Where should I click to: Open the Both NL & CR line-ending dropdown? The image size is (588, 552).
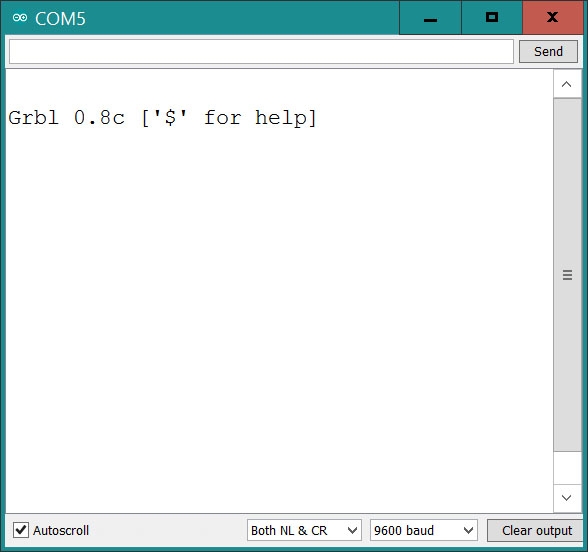tap(304, 530)
